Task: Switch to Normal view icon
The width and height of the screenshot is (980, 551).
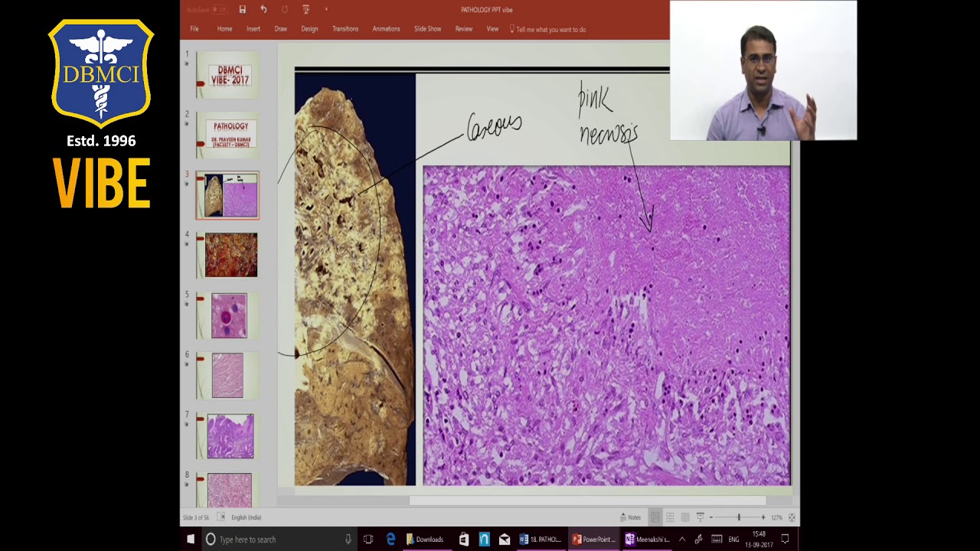Action: tap(655, 517)
